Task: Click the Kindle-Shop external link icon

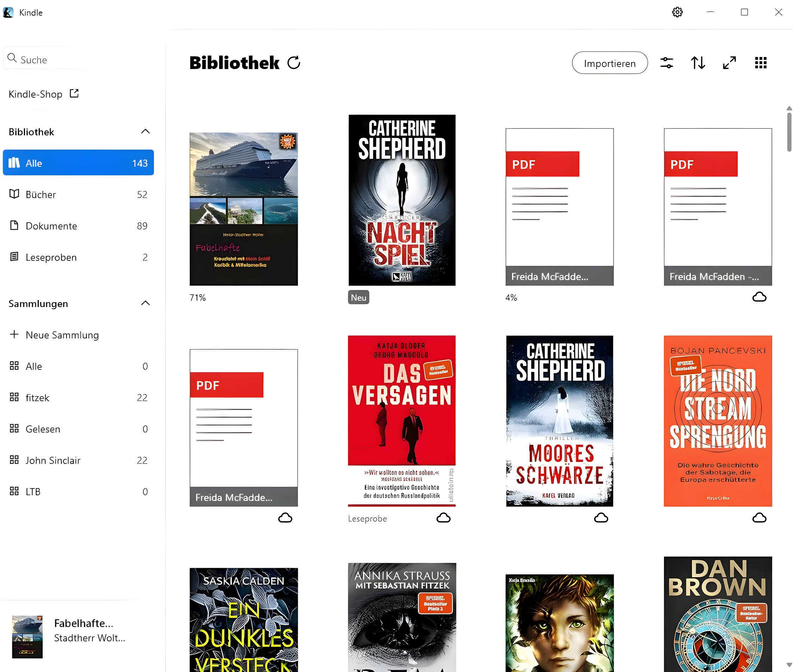Action: pyautogui.click(x=74, y=93)
